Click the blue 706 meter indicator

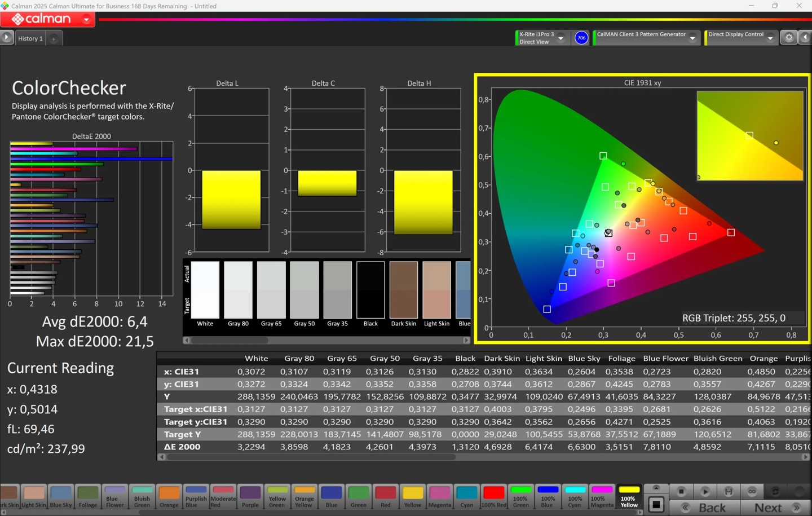[581, 38]
